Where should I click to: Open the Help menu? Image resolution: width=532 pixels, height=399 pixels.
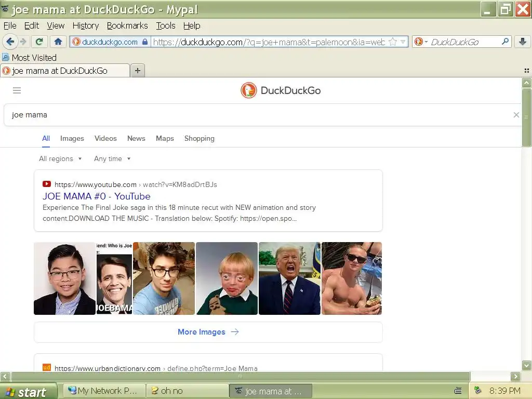(192, 26)
